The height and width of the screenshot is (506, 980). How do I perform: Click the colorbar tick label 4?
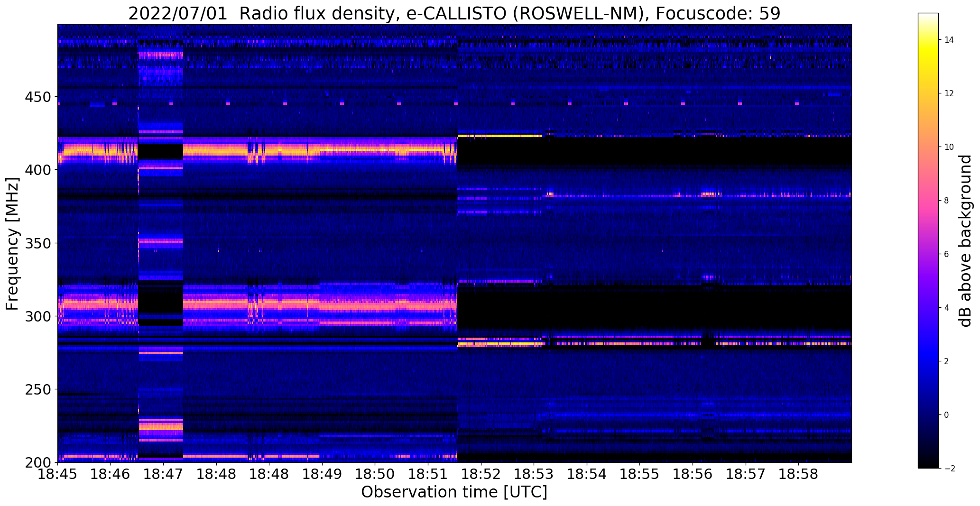(947, 308)
